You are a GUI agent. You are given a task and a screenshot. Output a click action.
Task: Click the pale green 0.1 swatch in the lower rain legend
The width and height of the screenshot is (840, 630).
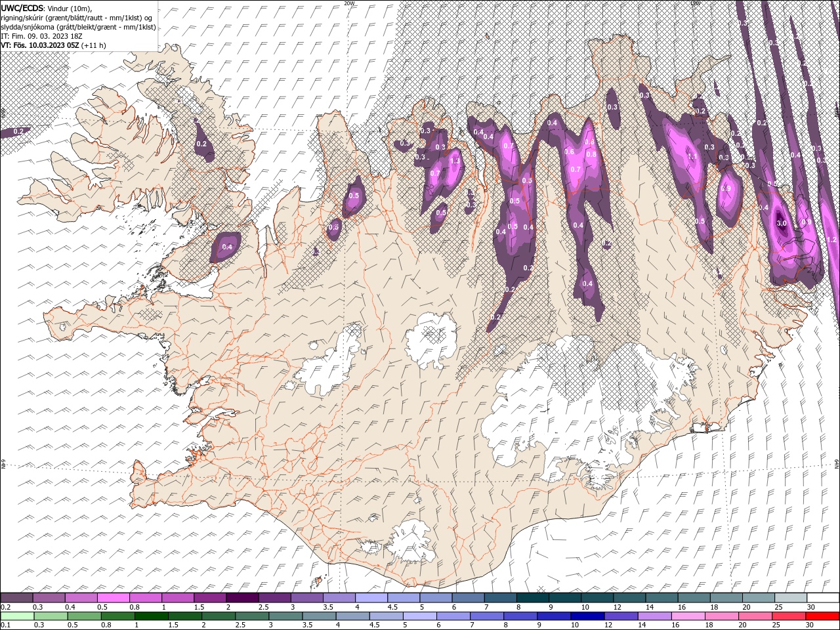point(17,616)
